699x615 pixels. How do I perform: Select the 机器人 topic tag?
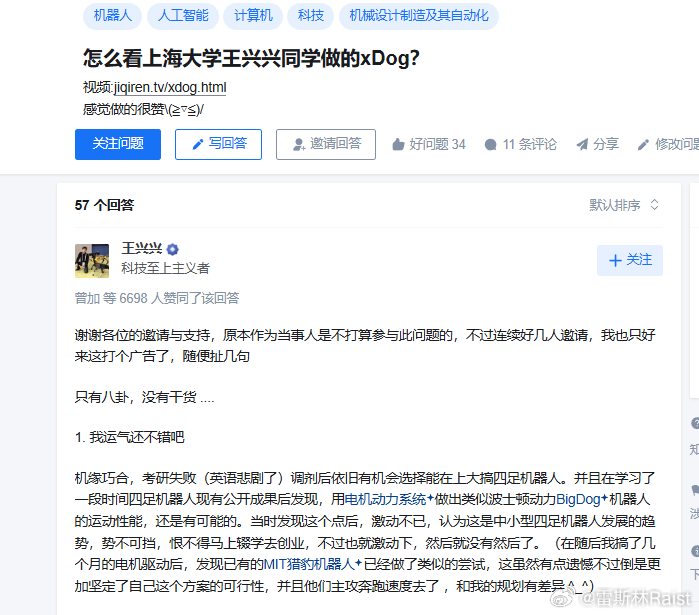[112, 16]
